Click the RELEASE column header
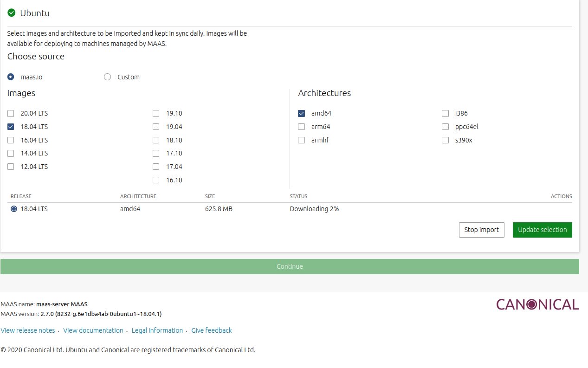The height and width of the screenshot is (368, 588). pos(21,196)
